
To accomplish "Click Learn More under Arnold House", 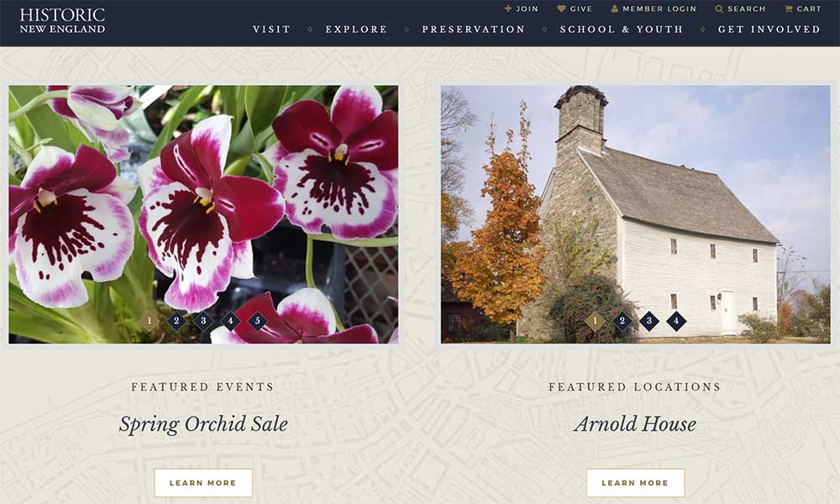I will pos(635,482).
